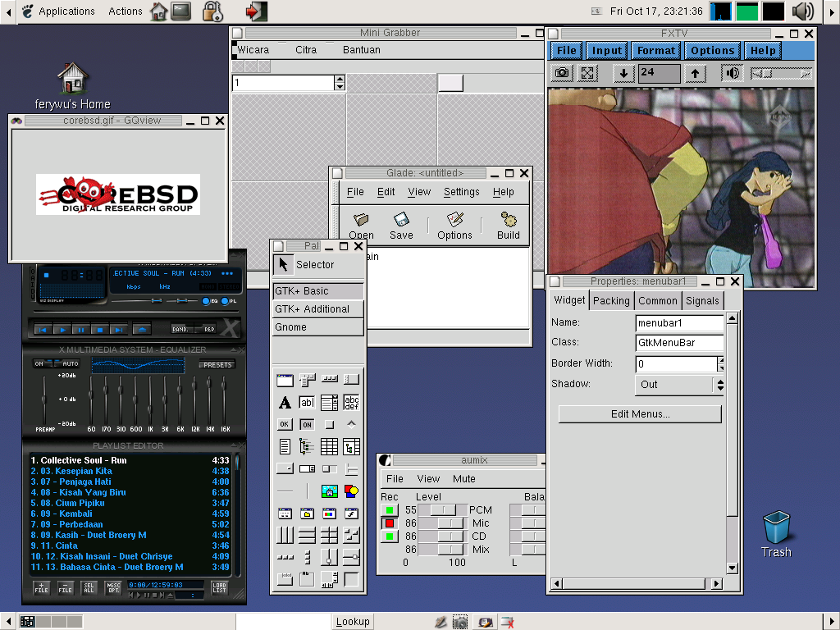Toggle RAND shuffle in XMMS
Image resolution: width=840 pixels, height=630 pixels.
click(x=181, y=329)
